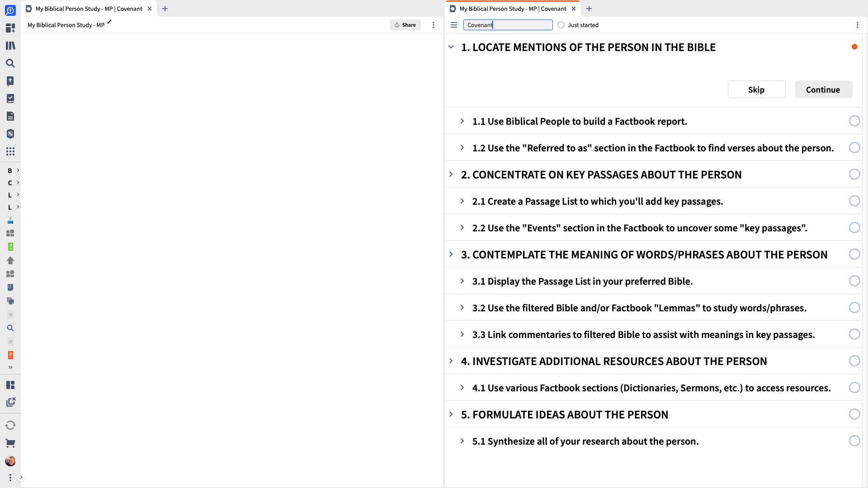Click the orange book shortcut icon
The width and height of the screenshot is (868, 488).
pyautogui.click(x=10, y=355)
